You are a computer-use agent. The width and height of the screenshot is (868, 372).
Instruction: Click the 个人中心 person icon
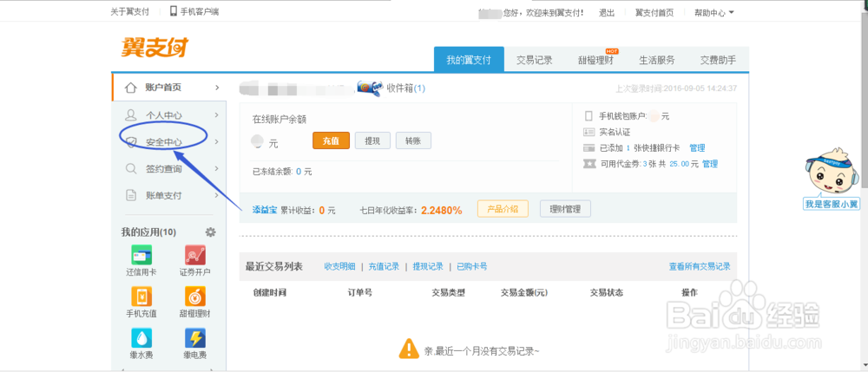(x=131, y=115)
